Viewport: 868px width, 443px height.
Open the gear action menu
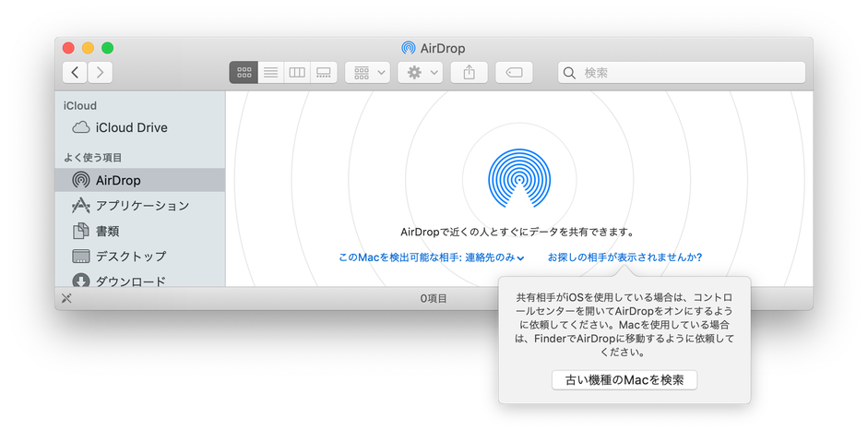click(420, 73)
